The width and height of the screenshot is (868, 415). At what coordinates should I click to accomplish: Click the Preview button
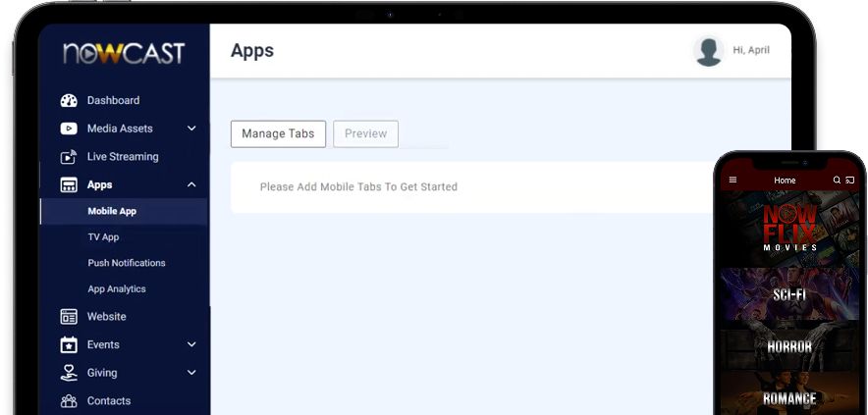[x=365, y=134]
